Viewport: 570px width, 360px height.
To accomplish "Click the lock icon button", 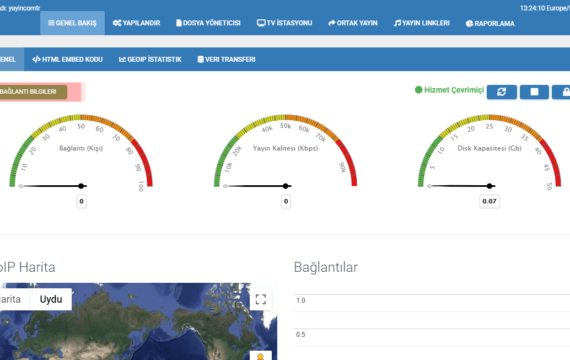I will click(x=562, y=92).
